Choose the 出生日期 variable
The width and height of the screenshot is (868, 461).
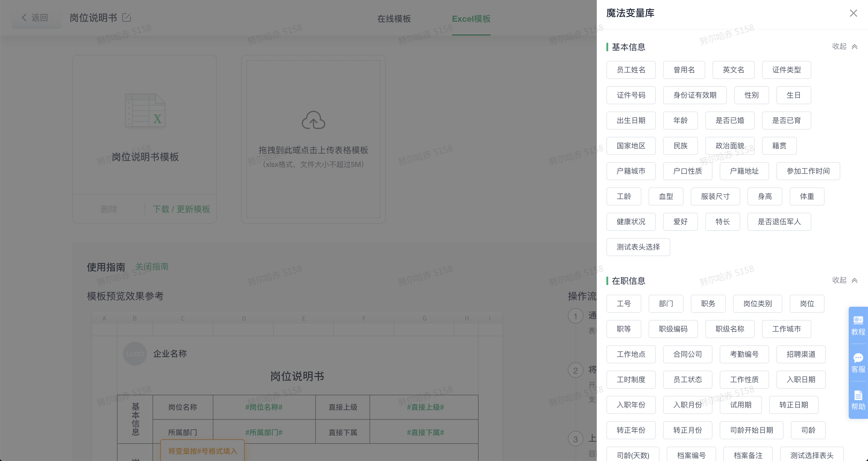(631, 120)
